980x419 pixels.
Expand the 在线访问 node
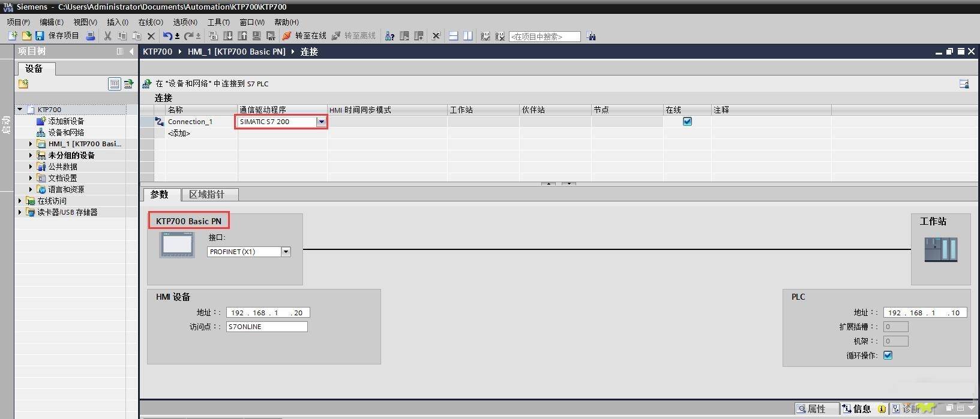tap(20, 201)
